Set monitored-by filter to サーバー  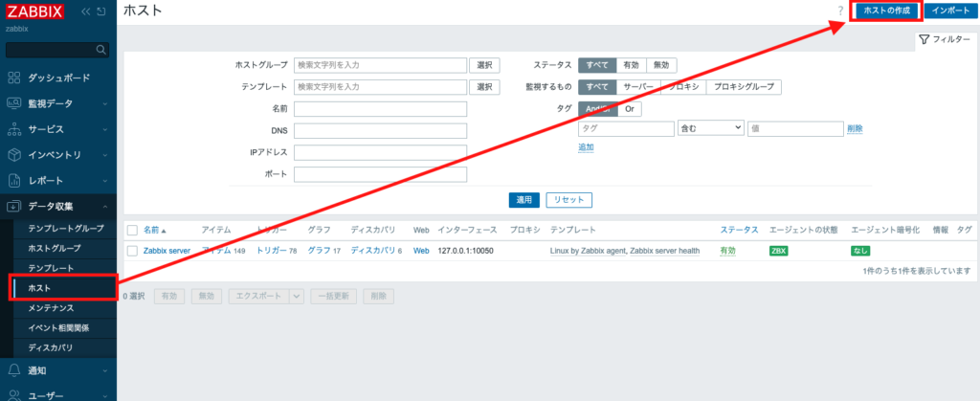[x=638, y=87]
